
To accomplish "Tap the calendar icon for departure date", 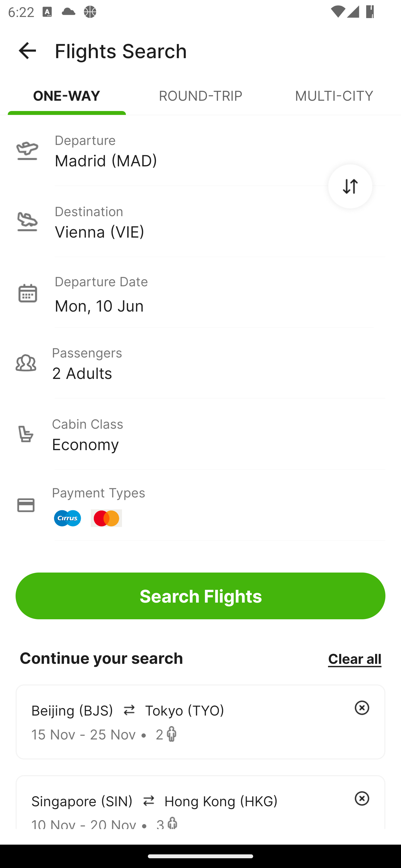I will tap(27, 293).
